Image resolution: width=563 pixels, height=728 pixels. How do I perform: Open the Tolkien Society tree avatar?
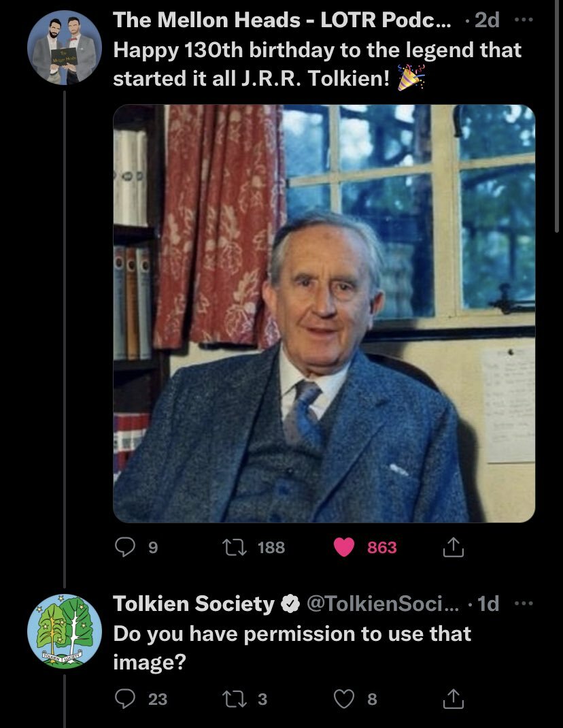coord(65,631)
